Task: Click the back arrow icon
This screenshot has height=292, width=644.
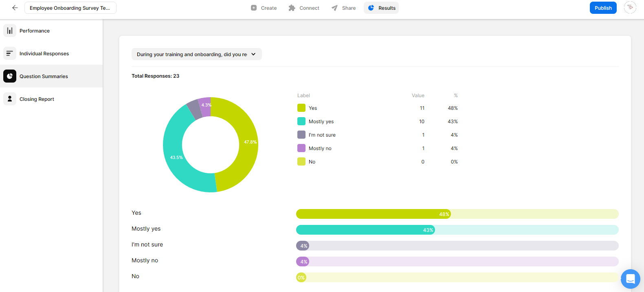Action: point(15,8)
